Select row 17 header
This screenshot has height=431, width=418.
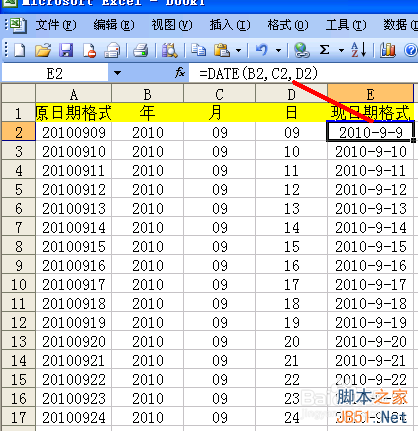click(19, 417)
